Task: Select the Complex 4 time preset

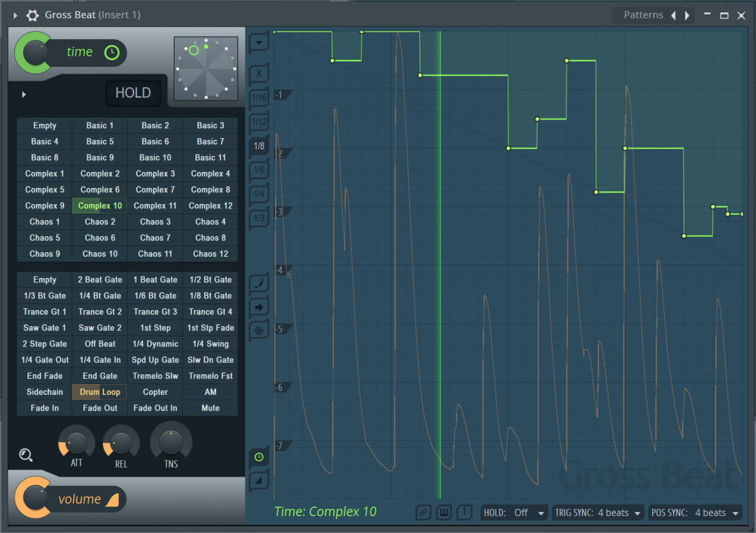Action: [x=210, y=173]
